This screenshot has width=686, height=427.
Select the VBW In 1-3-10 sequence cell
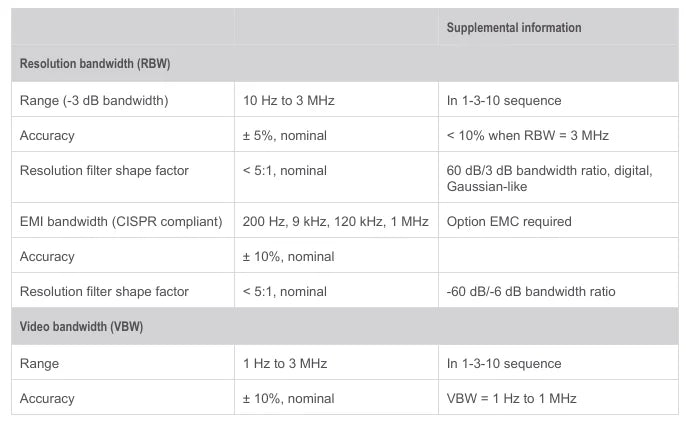tap(504, 363)
